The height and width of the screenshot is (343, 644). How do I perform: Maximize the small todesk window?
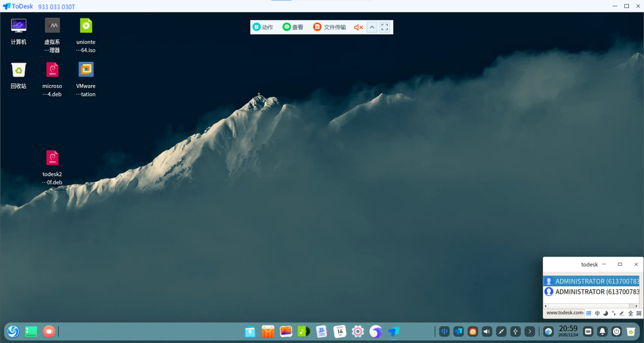(620, 264)
